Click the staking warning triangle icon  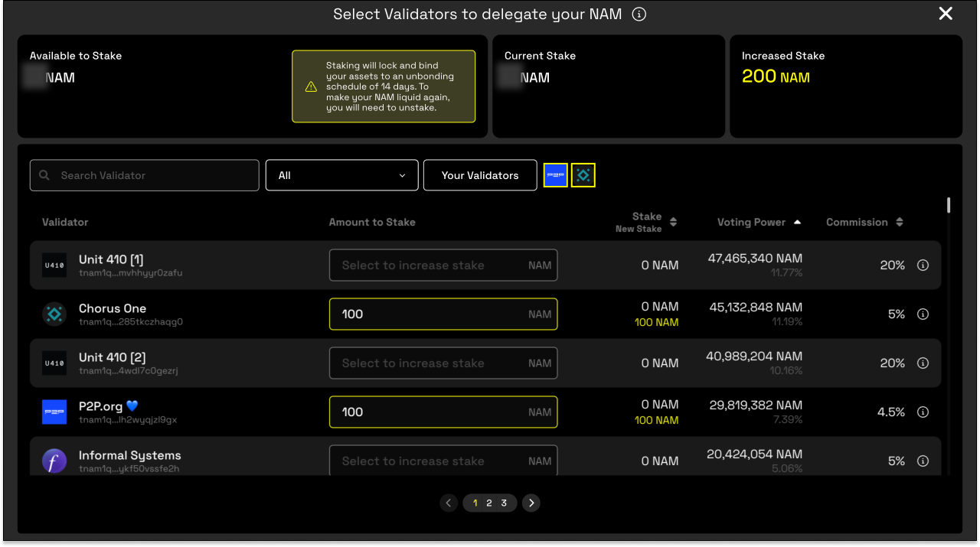click(311, 87)
